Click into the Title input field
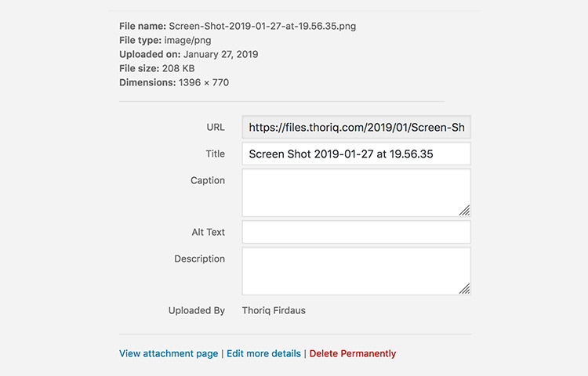588x376 pixels. click(356, 154)
